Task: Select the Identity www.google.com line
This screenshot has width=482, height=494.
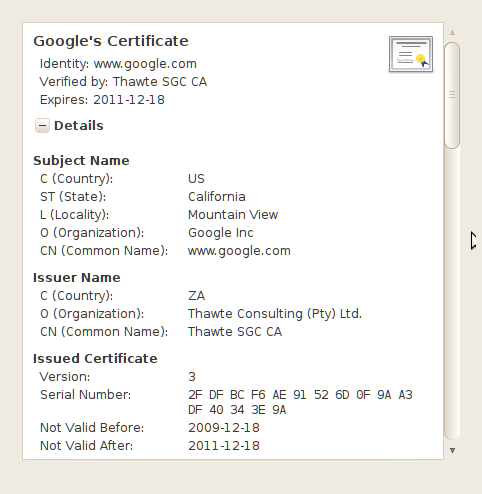Action: click(x=118, y=64)
